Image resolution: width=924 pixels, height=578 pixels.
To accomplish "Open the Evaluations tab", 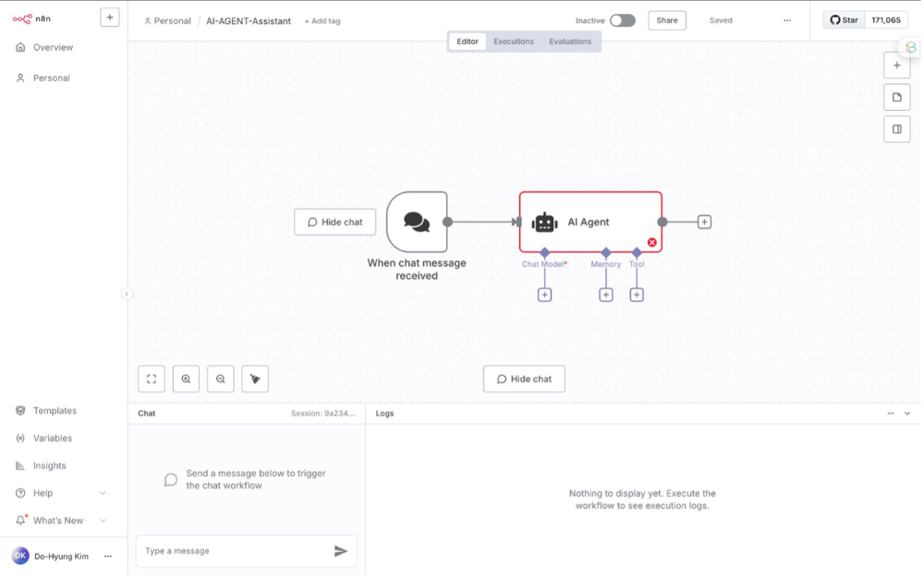I will tap(570, 42).
